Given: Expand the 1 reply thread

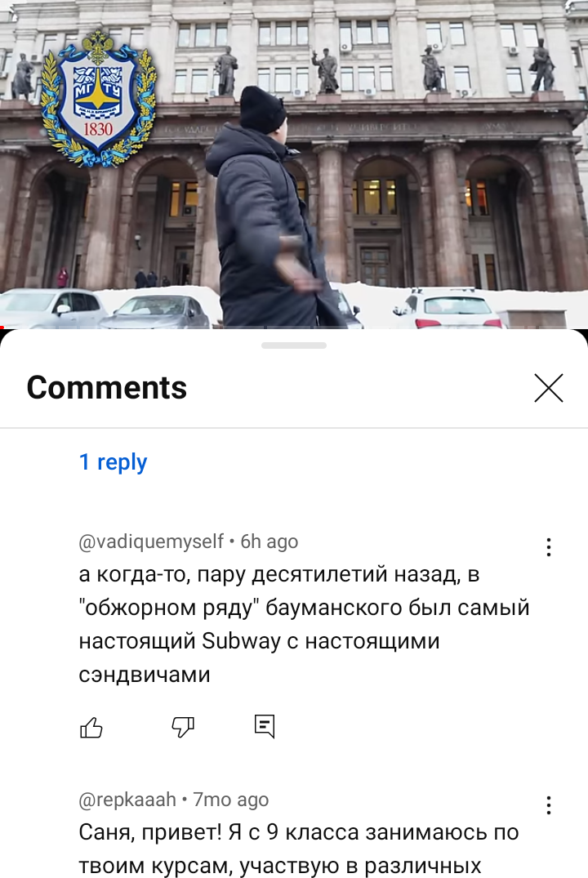Looking at the screenshot, I should tap(114, 462).
